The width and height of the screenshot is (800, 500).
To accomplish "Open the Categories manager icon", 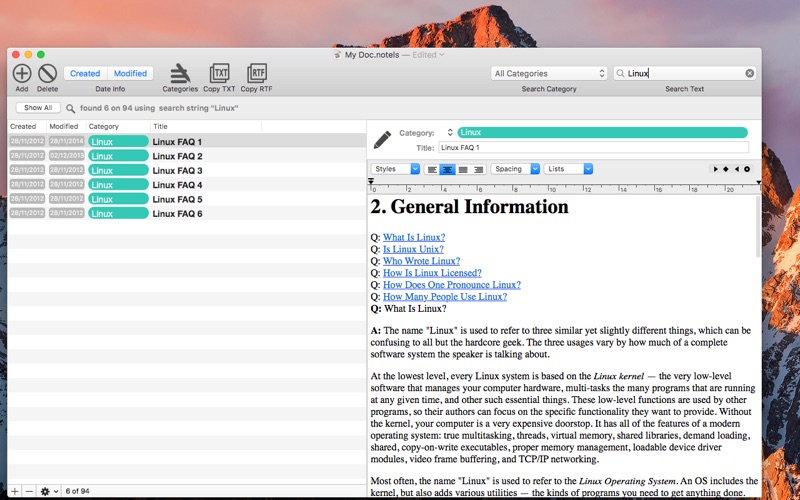I will [x=180, y=72].
